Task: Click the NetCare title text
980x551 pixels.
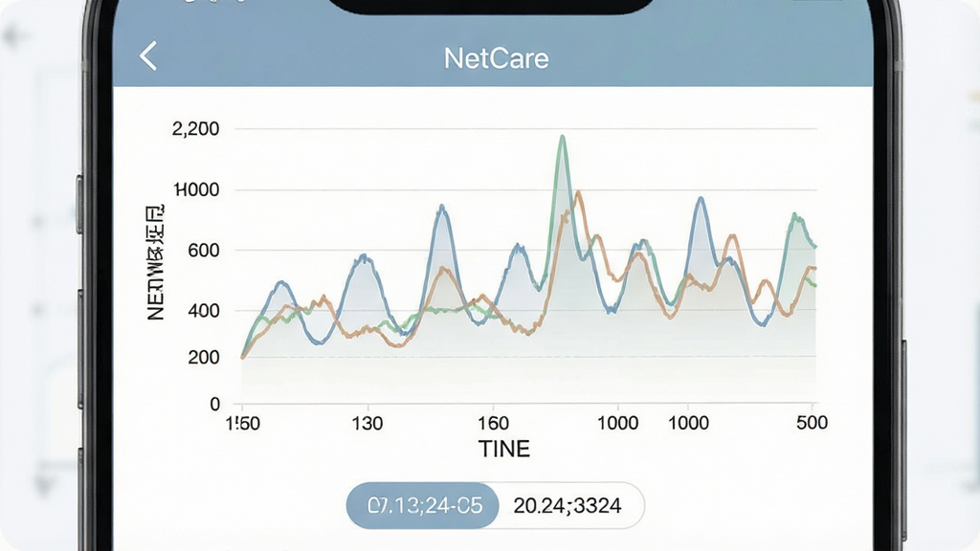Action: pos(497,58)
